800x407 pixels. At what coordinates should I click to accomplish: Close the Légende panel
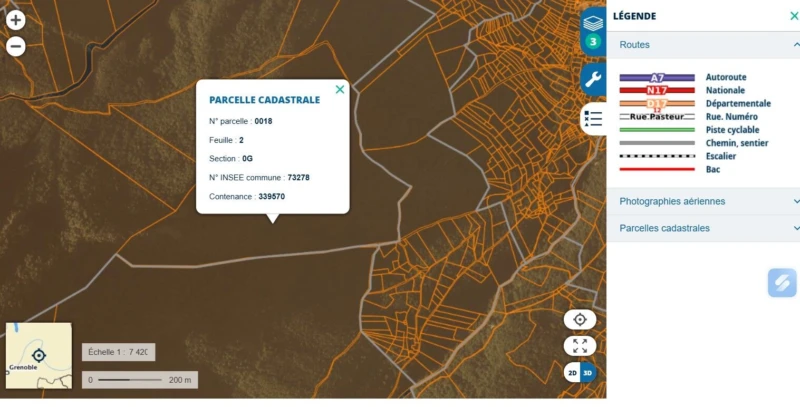pyautogui.click(x=794, y=16)
